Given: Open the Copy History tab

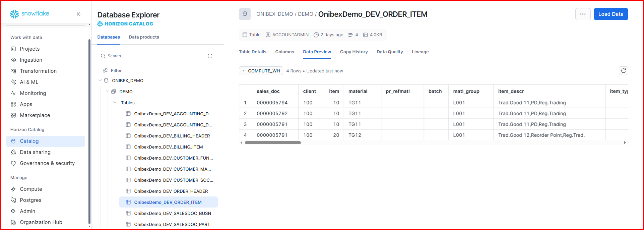Looking at the screenshot, I should [354, 52].
